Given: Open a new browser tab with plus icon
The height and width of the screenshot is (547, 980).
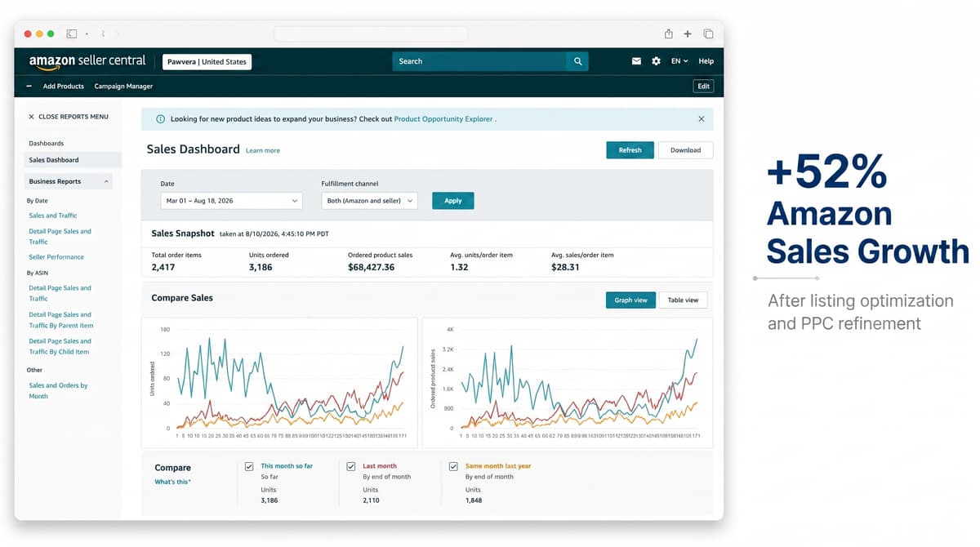Looking at the screenshot, I should 688,33.
